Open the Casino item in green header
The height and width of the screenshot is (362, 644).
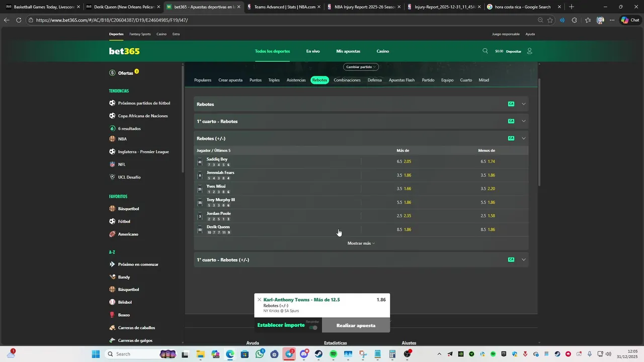383,51
